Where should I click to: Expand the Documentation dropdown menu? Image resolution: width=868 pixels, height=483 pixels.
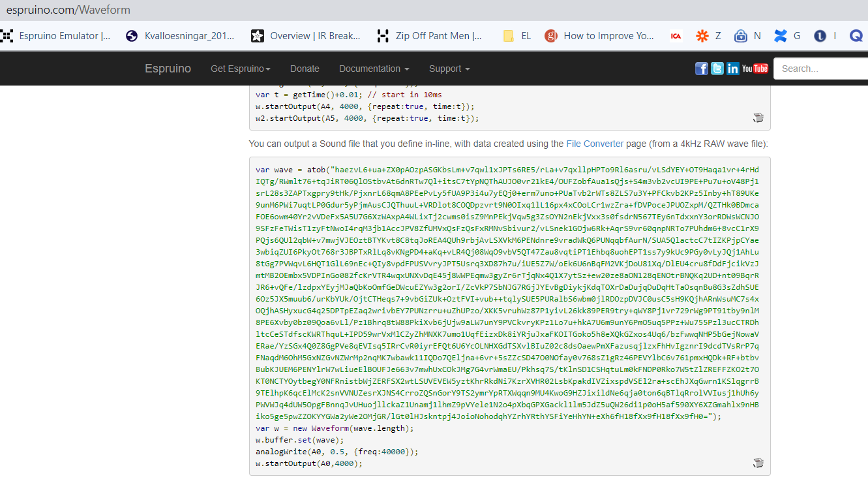[x=374, y=69]
